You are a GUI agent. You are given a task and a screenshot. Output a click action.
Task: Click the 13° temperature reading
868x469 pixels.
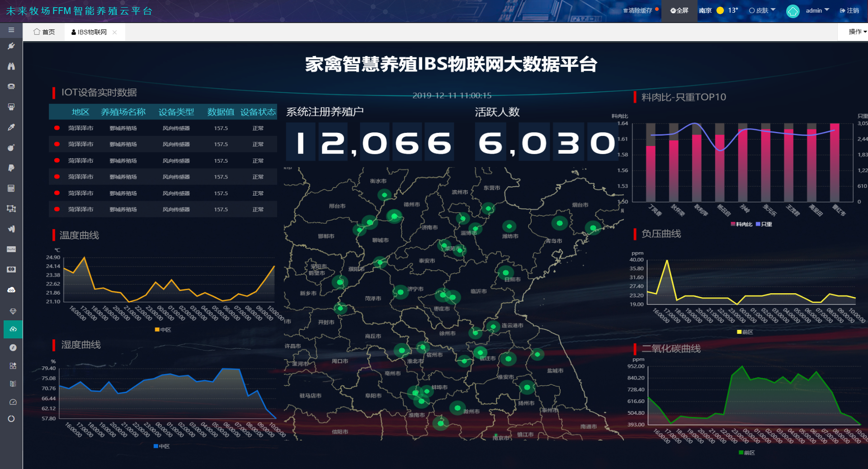tap(733, 10)
